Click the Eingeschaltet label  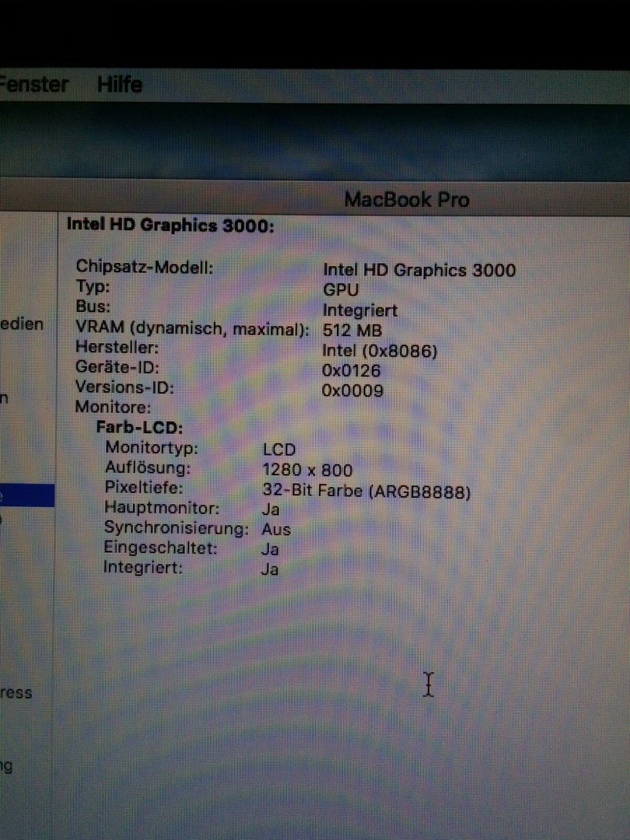click(x=160, y=548)
